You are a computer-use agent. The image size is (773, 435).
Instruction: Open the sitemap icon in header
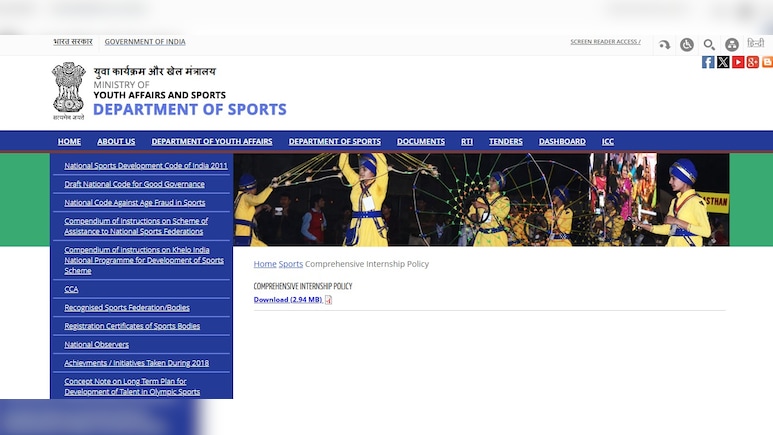click(x=732, y=45)
